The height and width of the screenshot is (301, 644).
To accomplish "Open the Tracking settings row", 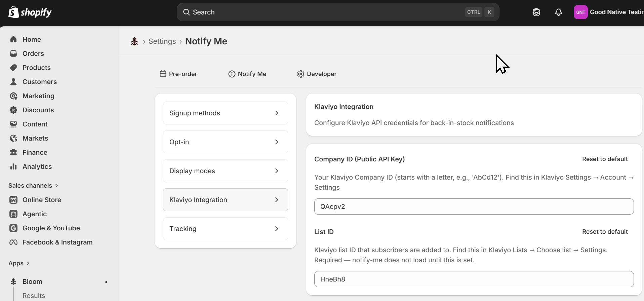I will 226,229.
